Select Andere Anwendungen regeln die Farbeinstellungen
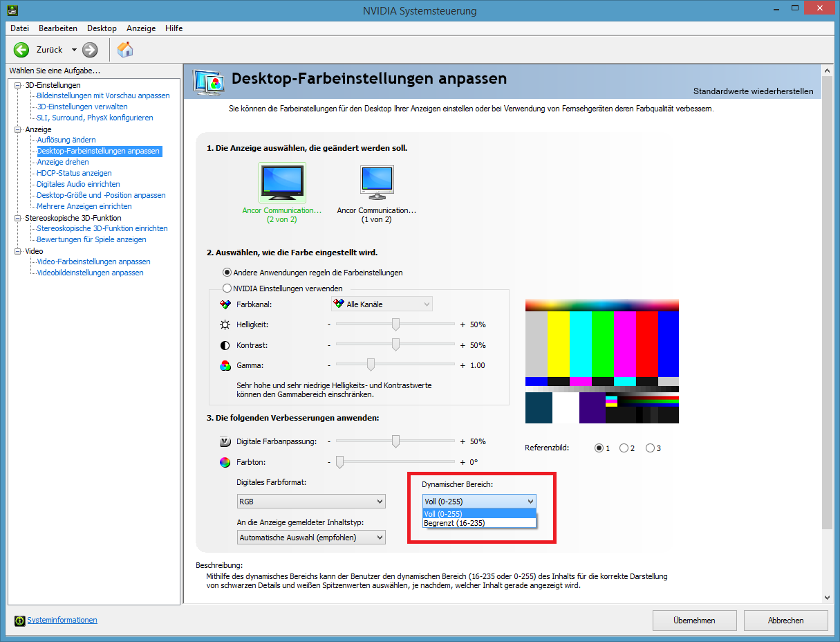The height and width of the screenshot is (642, 840). [227, 273]
